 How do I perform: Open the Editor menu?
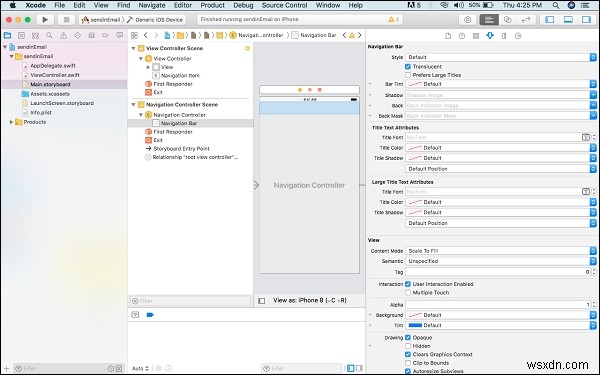183,5
